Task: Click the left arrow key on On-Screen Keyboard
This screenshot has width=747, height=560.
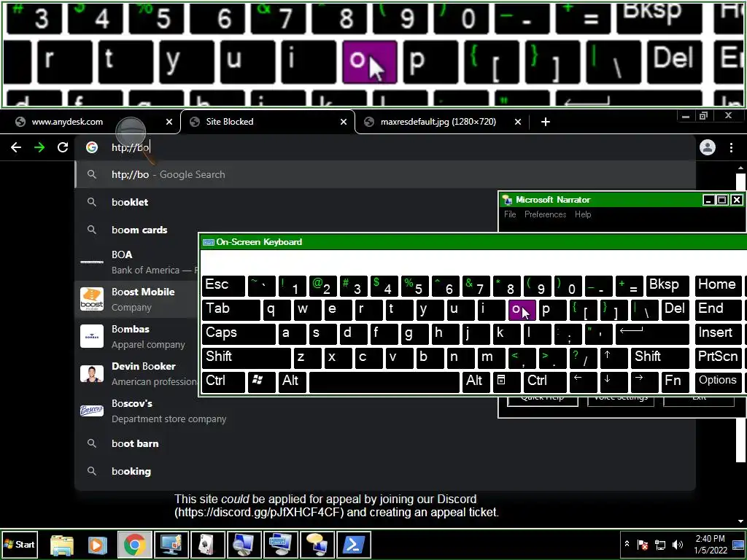Action: pyautogui.click(x=583, y=382)
